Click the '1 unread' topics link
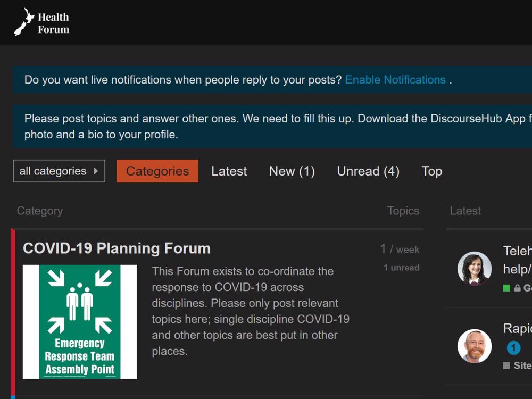 point(401,268)
